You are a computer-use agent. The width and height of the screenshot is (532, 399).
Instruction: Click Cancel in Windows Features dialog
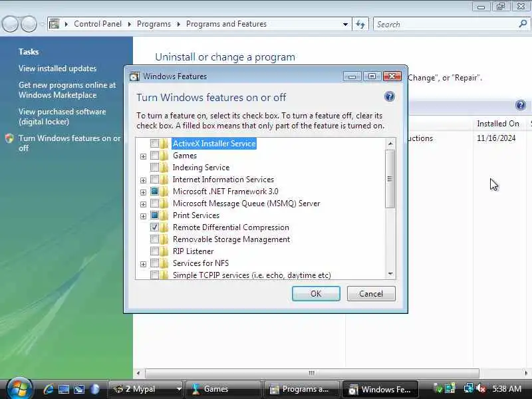click(x=371, y=293)
